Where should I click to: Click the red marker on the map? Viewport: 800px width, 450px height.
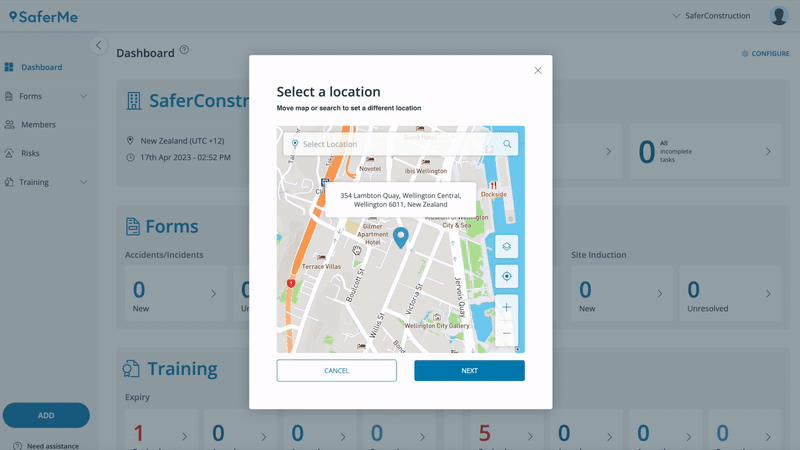pos(291,283)
